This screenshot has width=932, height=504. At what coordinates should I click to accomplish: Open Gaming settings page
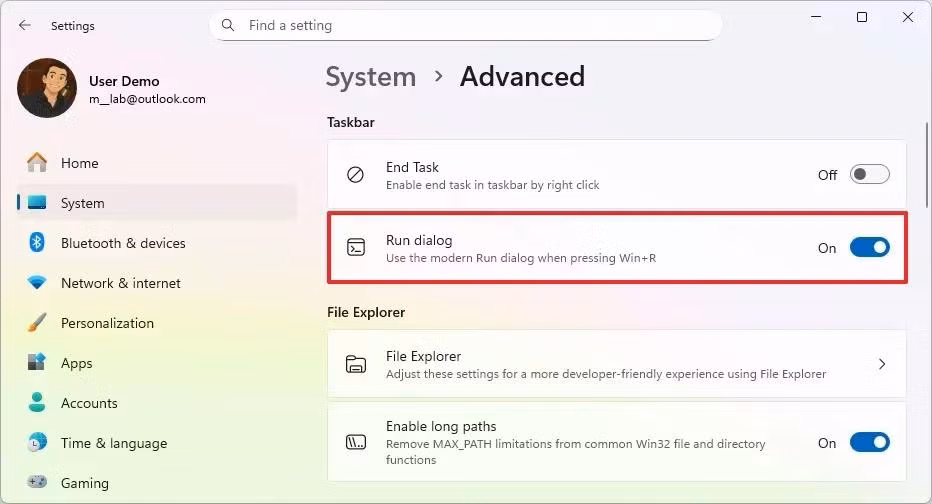pyautogui.click(x=158, y=483)
